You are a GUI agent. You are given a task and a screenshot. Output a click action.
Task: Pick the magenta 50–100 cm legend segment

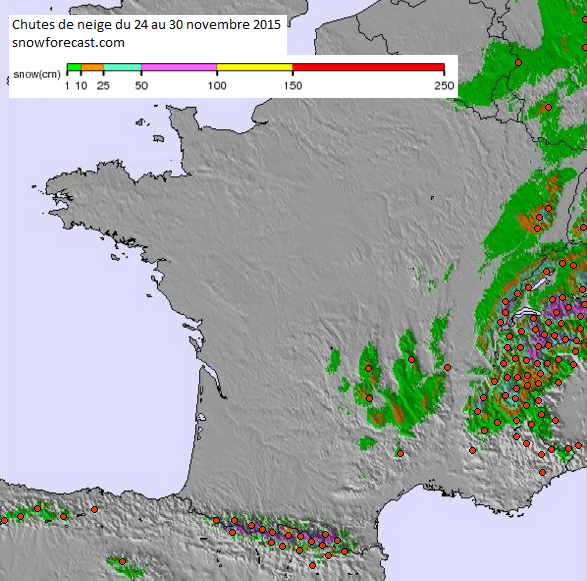tap(179, 67)
